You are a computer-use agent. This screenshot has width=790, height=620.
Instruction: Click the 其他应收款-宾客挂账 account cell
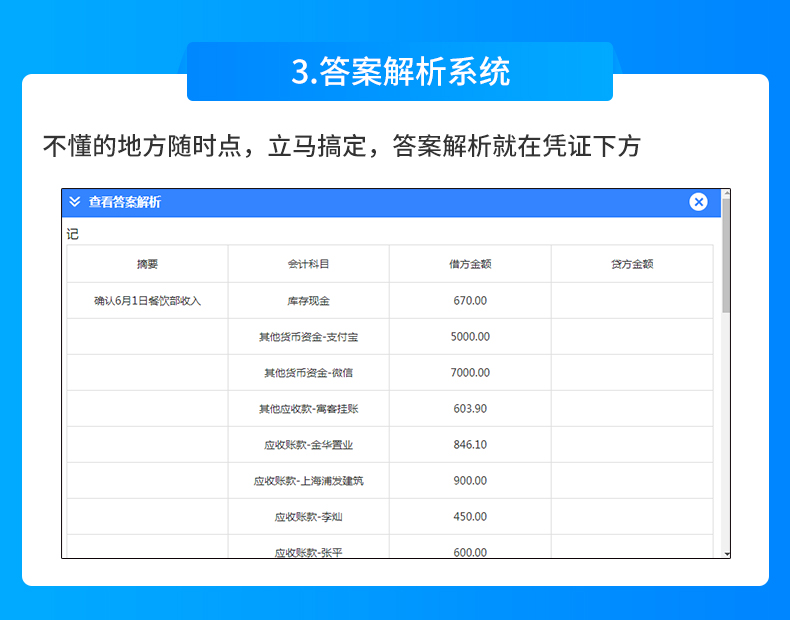click(x=308, y=409)
